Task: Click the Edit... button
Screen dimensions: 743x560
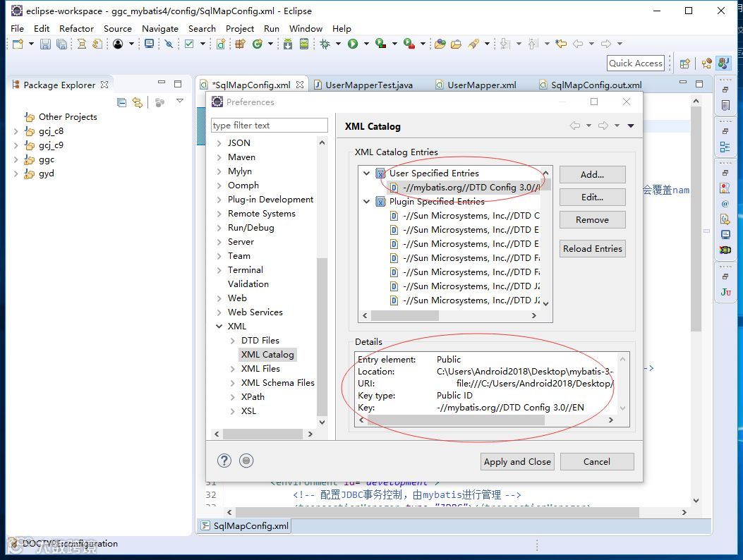Action: pyautogui.click(x=592, y=197)
